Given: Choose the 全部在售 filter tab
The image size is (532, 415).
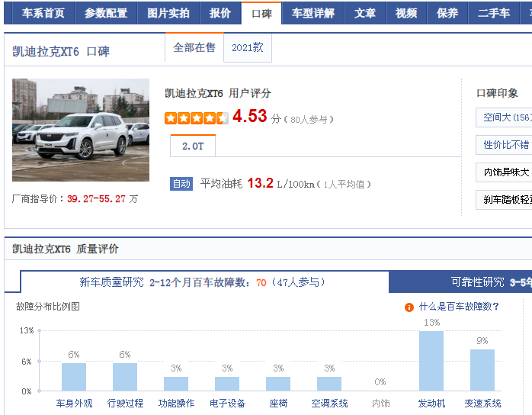Looking at the screenshot, I should tap(194, 47).
